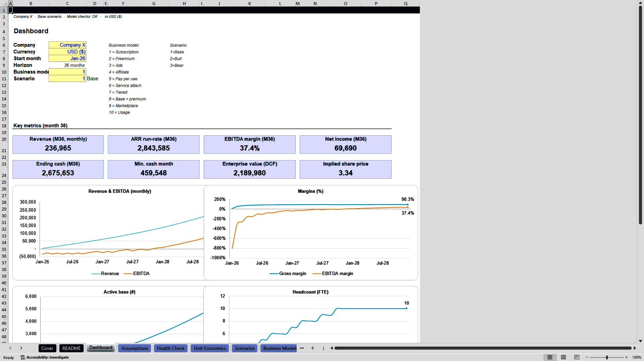
Task: Select the '10 = Usage' legend text
Action: (x=119, y=112)
